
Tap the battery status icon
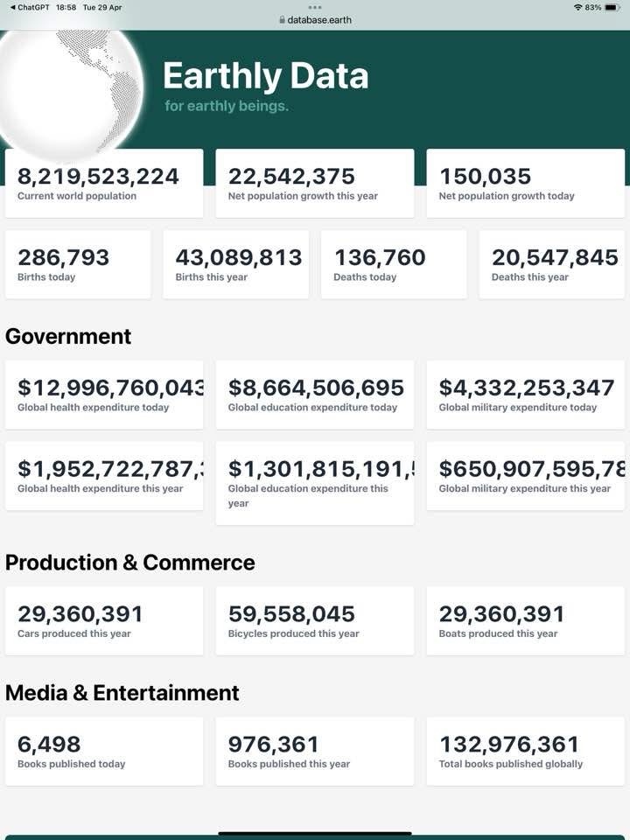612,7
